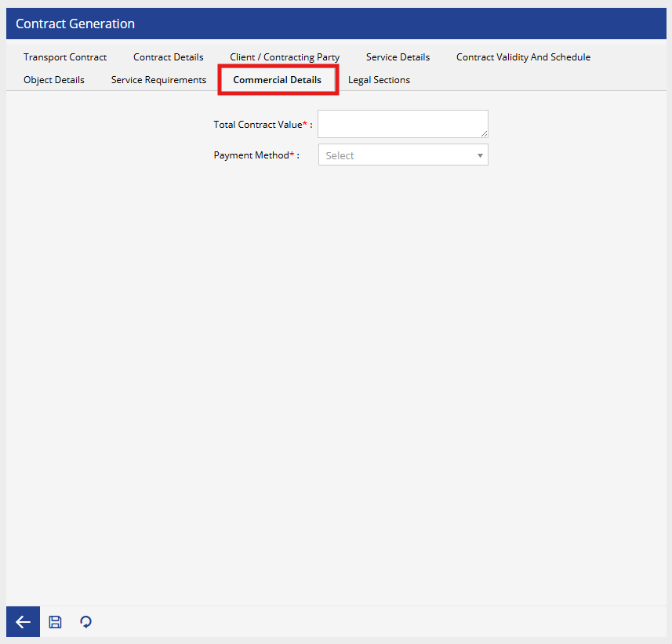Open the Transport Contract tab
Viewport: 672px width, 644px height.
[x=65, y=57]
